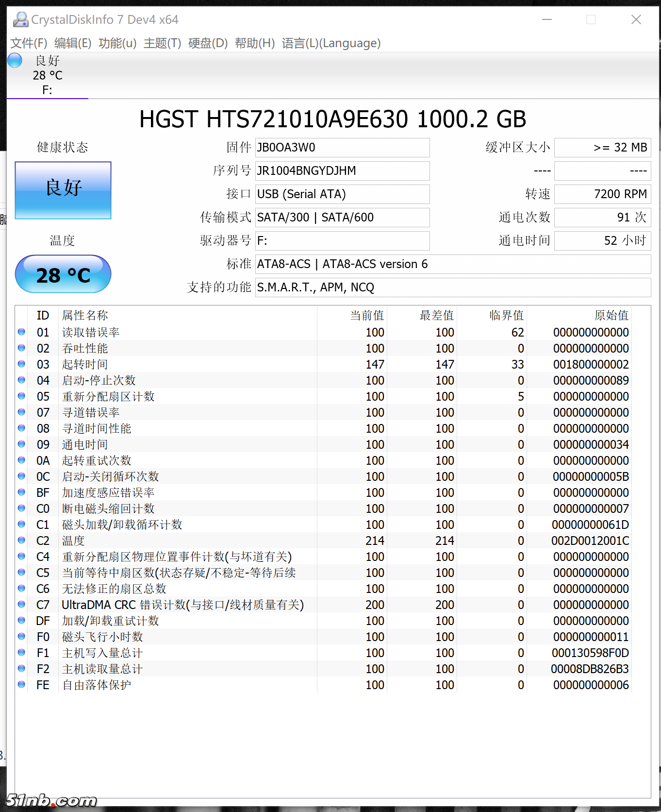Click the serial number field JR1004BNGYDJHM
Image resolution: width=661 pixels, height=812 pixels.
point(342,171)
